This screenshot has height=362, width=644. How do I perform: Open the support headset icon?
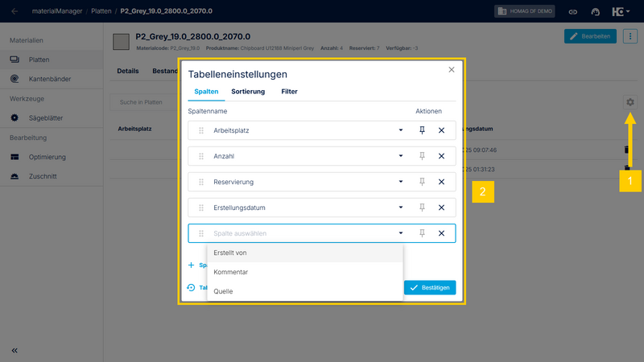(x=595, y=11)
